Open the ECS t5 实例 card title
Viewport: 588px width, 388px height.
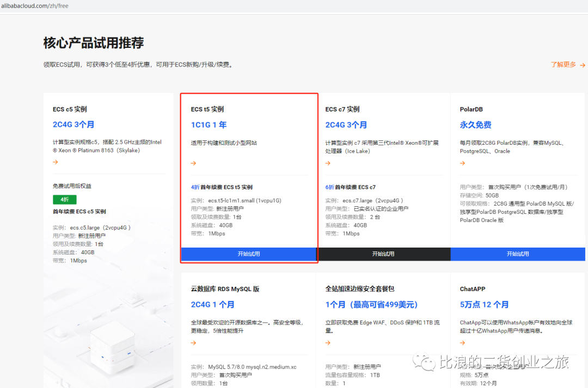click(207, 109)
